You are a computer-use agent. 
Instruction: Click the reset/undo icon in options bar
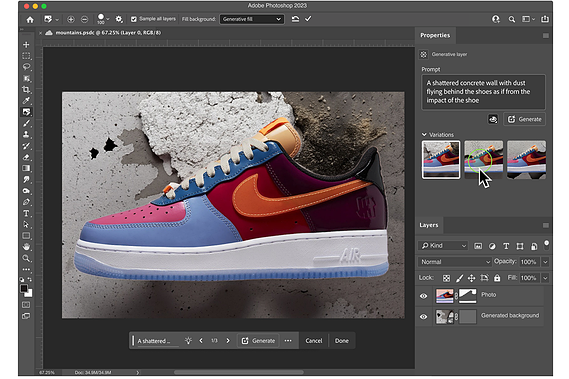(x=295, y=19)
